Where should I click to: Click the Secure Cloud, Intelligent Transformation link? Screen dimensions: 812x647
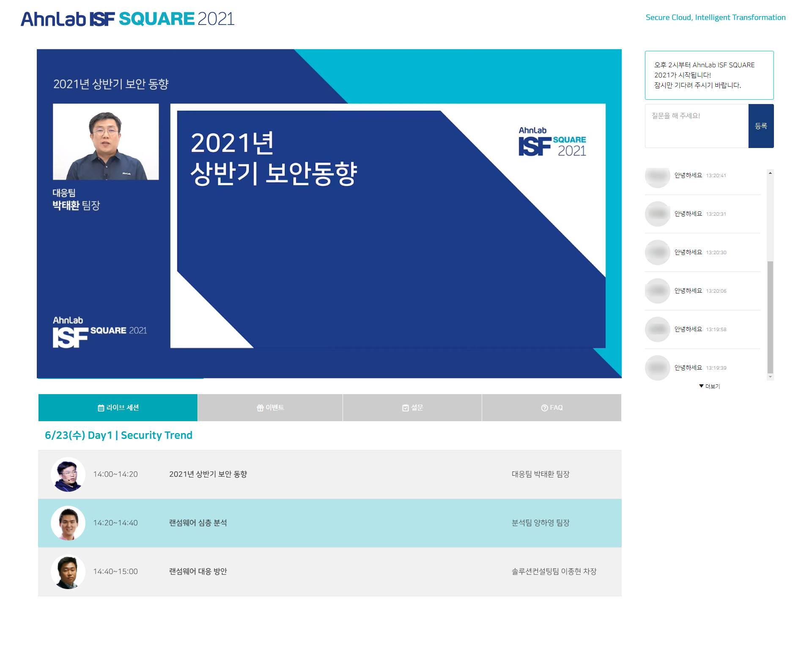[x=715, y=17]
